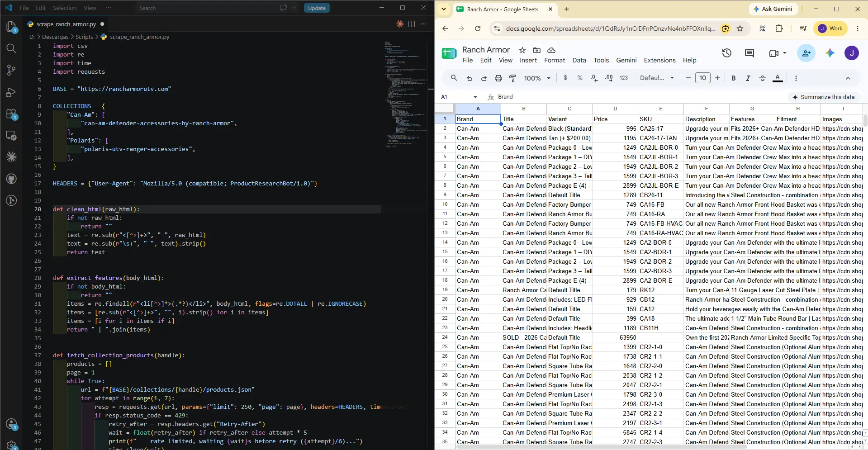868x450 pixels.
Task: Open the Explorer view in VS Code
Action: [11, 27]
